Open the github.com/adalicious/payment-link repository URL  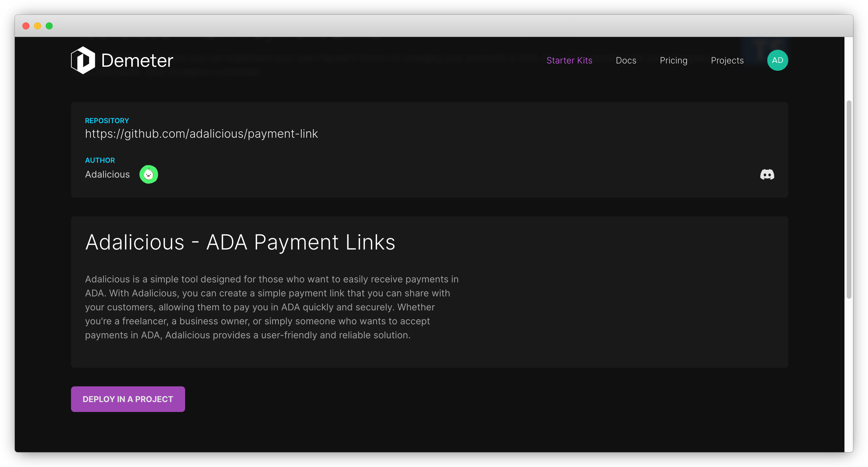201,134
